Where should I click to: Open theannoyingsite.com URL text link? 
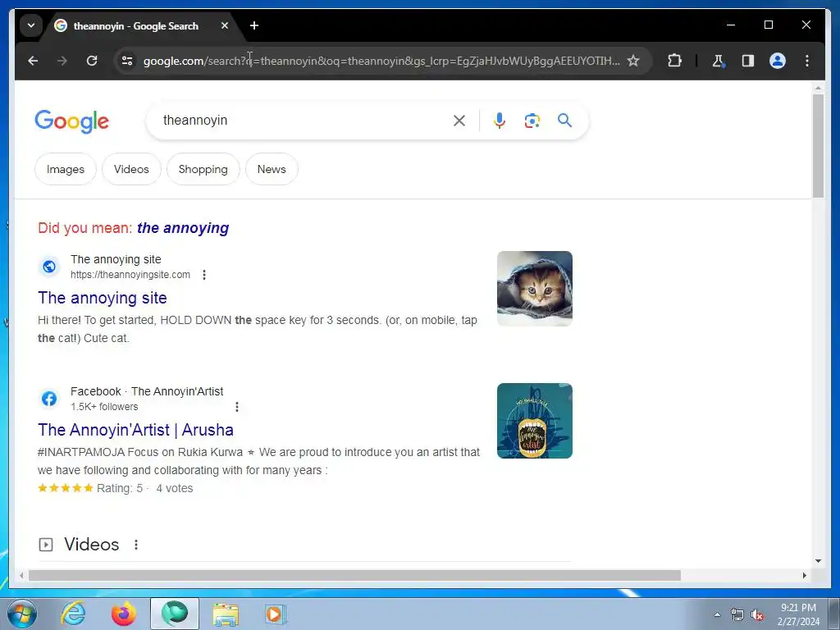tap(130, 275)
